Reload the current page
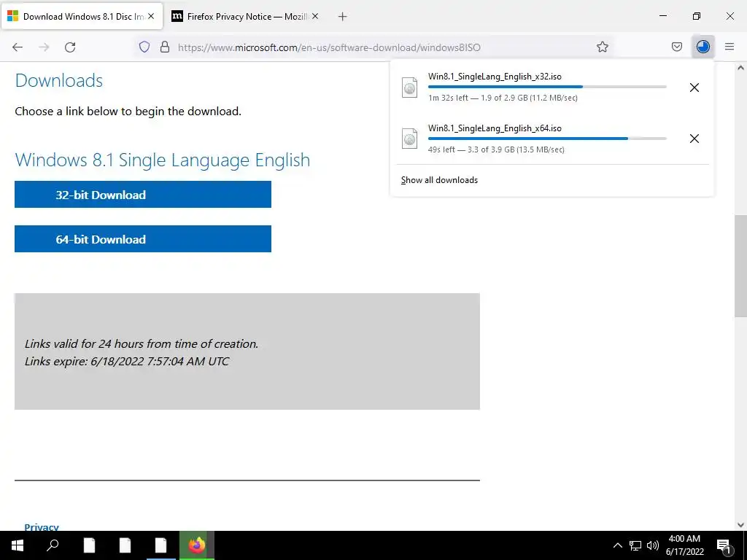Image resolution: width=747 pixels, height=560 pixels. (70, 47)
